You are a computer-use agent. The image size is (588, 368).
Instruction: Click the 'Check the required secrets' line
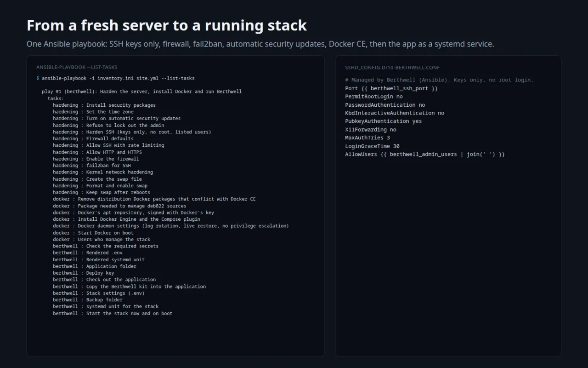tap(106, 246)
